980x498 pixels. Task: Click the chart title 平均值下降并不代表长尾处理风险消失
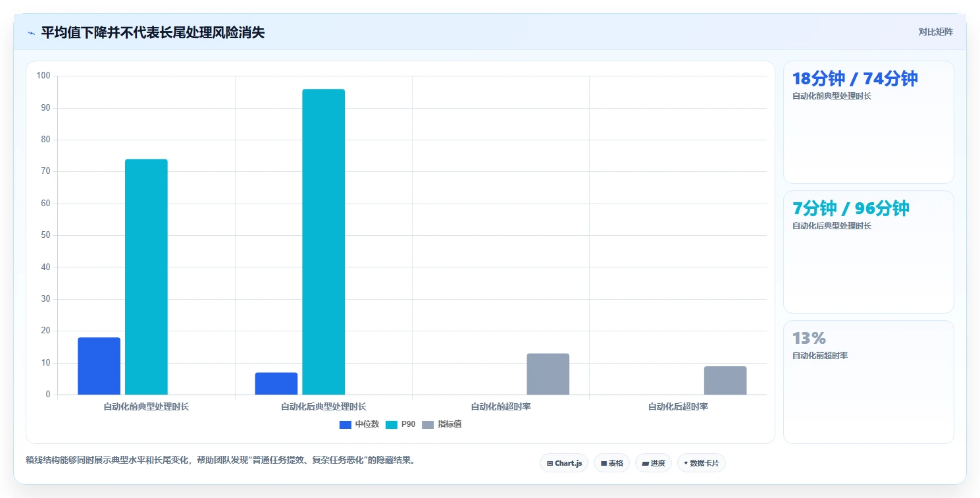153,32
